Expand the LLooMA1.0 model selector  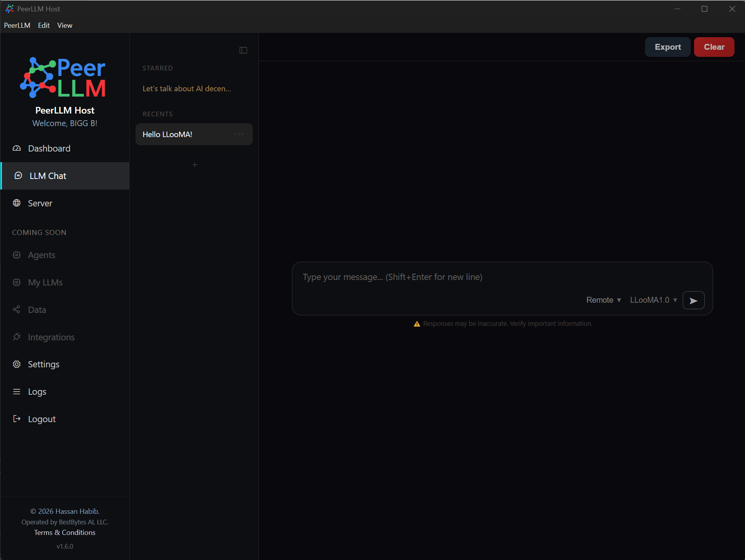click(x=653, y=300)
